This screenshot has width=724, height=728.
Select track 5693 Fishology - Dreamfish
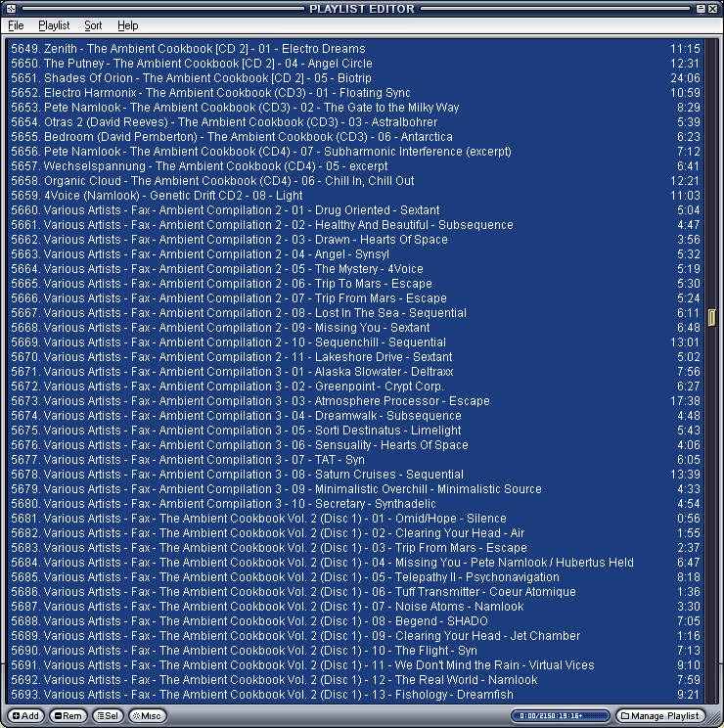355,695
